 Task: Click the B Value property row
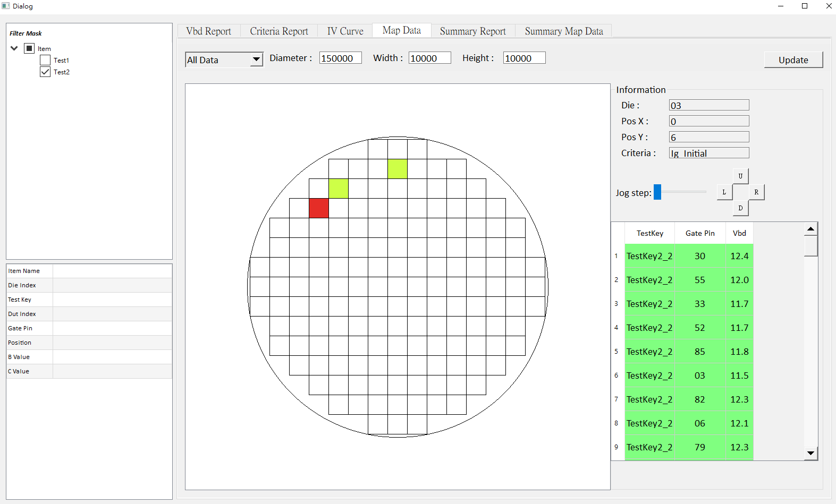[89, 357]
